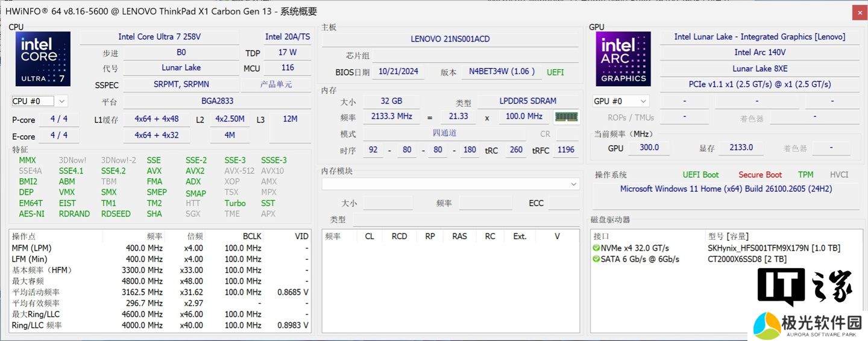Screen dimensions: 868x341
Task: Click the GPU clock value 300.0
Action: pos(649,148)
